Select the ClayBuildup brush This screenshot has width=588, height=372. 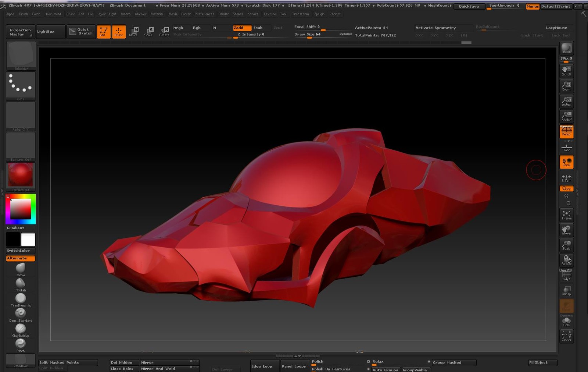point(21,330)
